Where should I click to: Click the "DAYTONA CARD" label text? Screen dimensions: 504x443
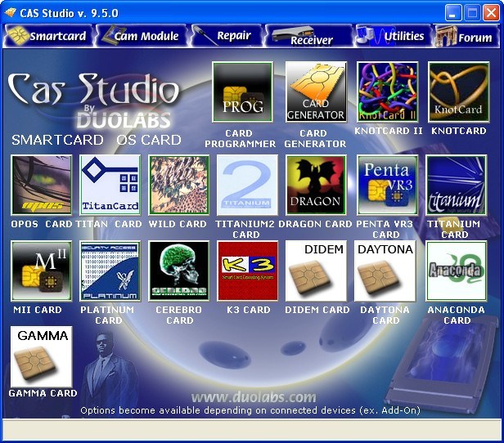tap(385, 315)
